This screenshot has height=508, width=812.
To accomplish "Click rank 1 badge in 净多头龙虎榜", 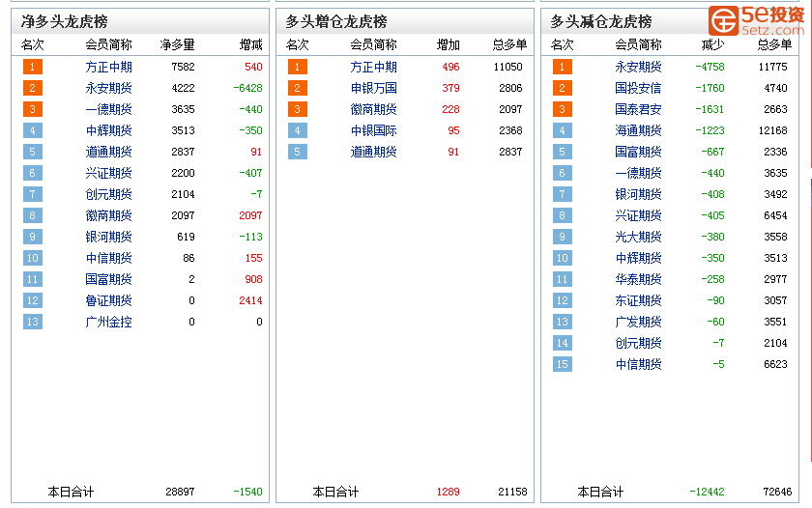I will click(x=33, y=67).
